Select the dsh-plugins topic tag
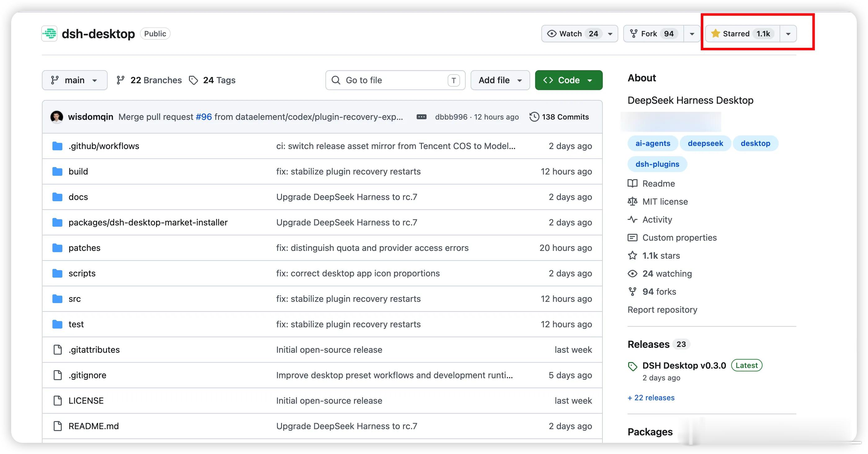868x454 pixels. pos(657,164)
